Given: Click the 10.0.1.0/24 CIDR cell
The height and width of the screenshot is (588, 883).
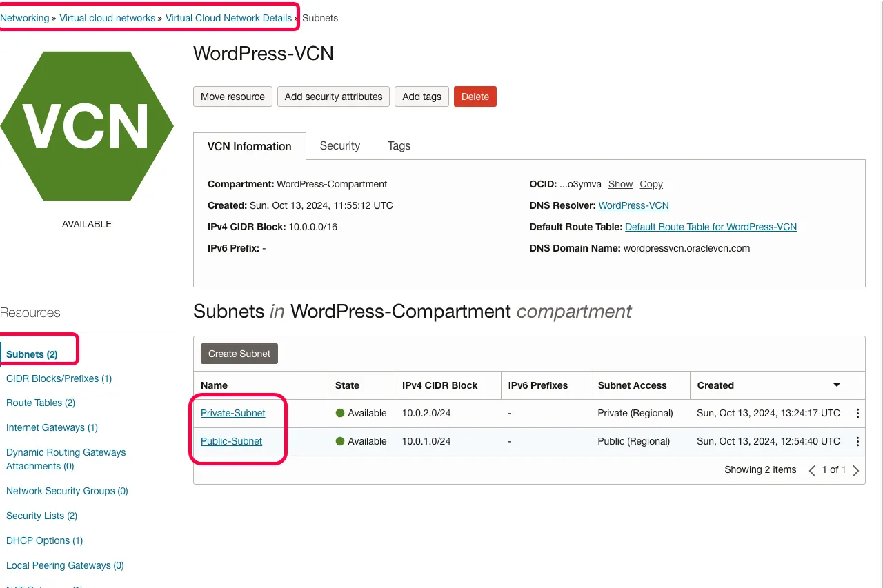Looking at the screenshot, I should [426, 441].
